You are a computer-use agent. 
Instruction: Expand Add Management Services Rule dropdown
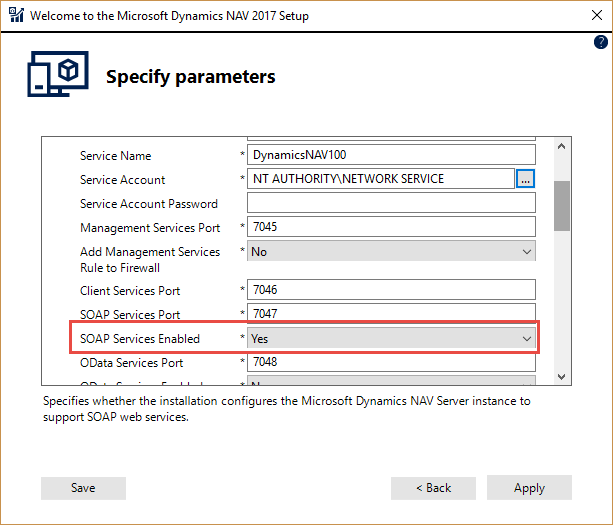tap(392, 252)
